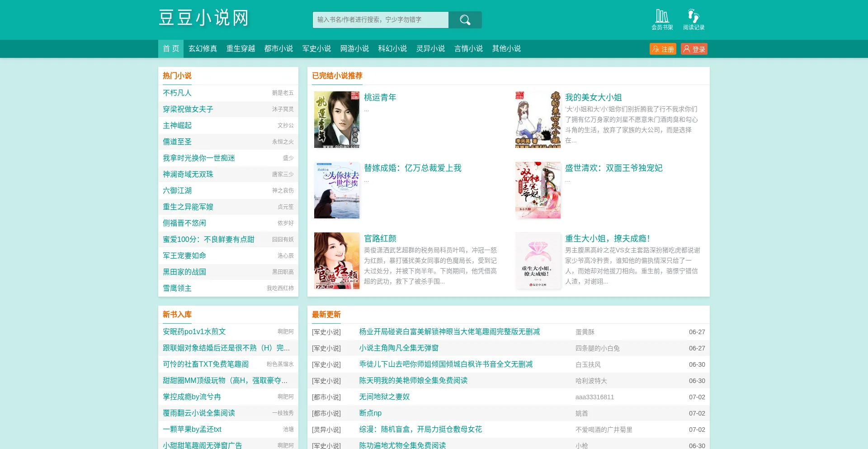The width and height of the screenshot is (868, 449).
Task: Open new book 掌控成瘾by流兮冉
Action: (192, 397)
